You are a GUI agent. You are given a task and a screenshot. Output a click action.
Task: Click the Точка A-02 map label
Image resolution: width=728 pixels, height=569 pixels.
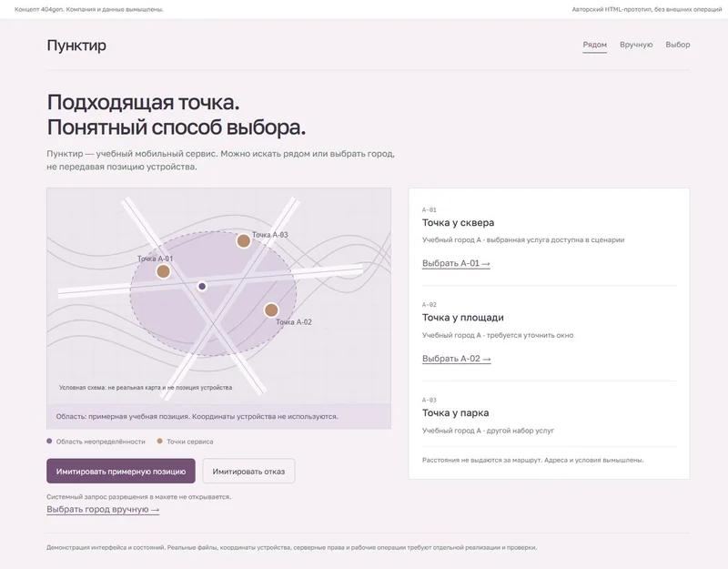(x=293, y=322)
